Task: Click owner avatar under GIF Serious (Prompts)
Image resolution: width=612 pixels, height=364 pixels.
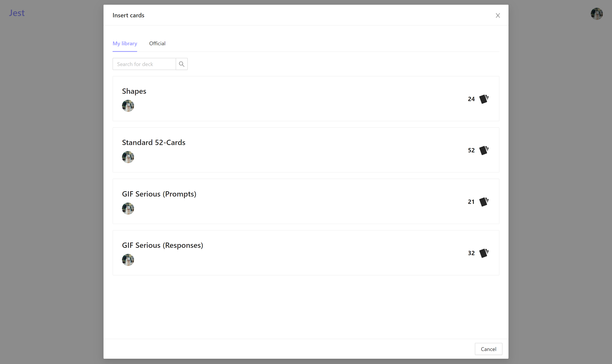Action: pyautogui.click(x=128, y=208)
